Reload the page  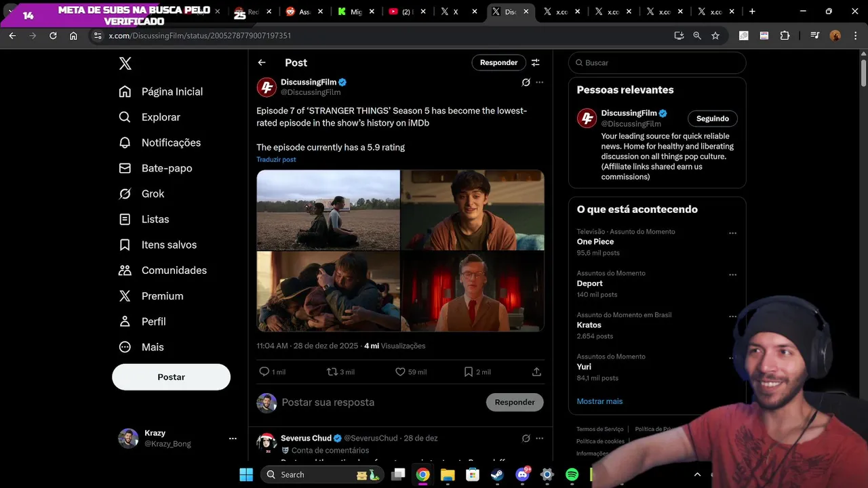pos(53,36)
